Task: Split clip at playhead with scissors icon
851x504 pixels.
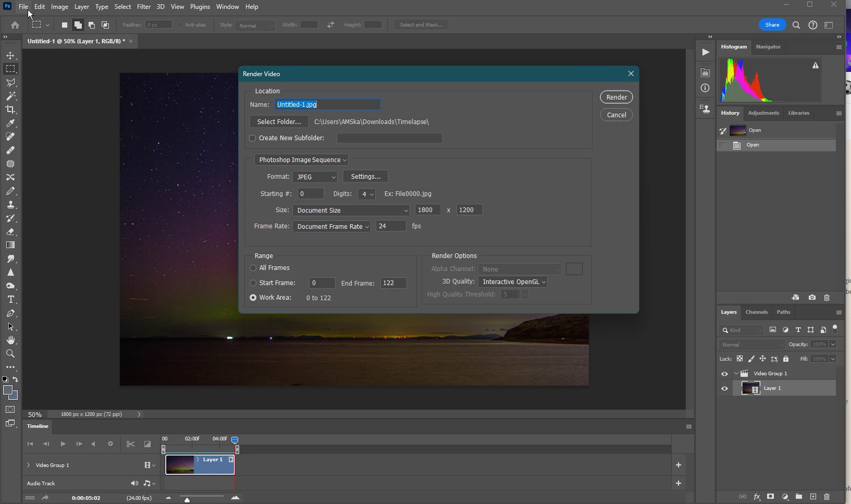Action: (x=130, y=444)
